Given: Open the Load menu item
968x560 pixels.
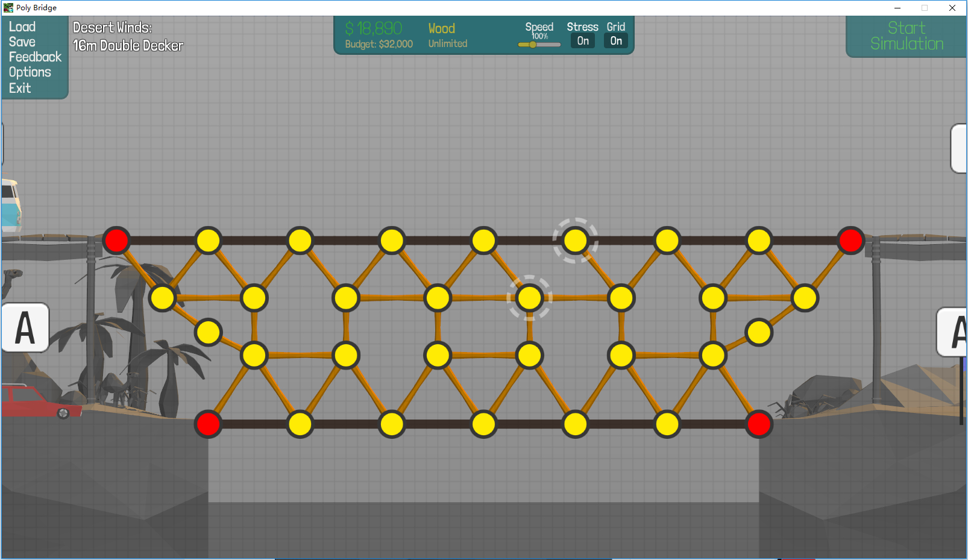Looking at the screenshot, I should [x=22, y=27].
